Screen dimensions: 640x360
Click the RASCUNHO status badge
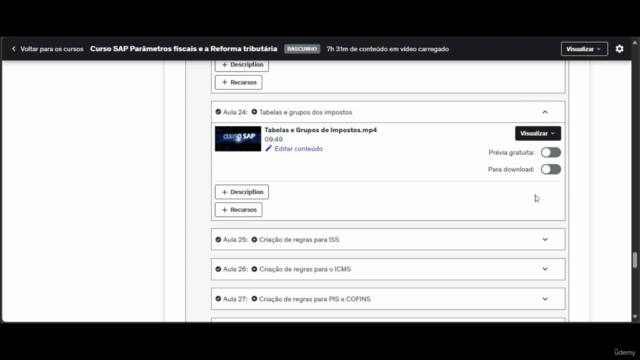[302, 49]
